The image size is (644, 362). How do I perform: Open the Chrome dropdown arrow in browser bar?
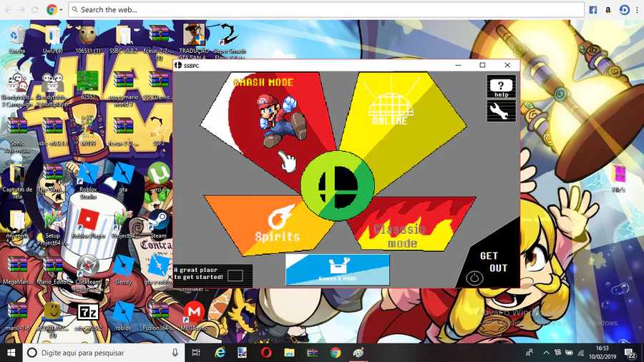tap(61, 9)
